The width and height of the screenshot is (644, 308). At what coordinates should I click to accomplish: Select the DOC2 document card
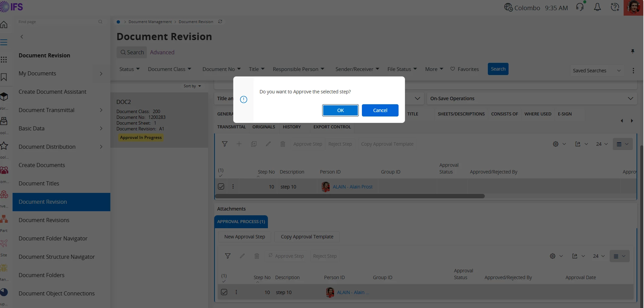(159, 120)
